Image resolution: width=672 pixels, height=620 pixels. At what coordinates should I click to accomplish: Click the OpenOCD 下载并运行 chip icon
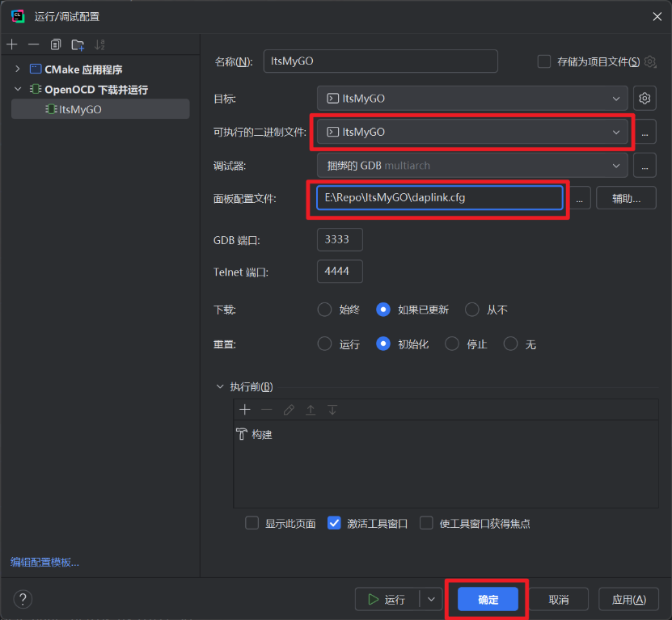pos(36,89)
